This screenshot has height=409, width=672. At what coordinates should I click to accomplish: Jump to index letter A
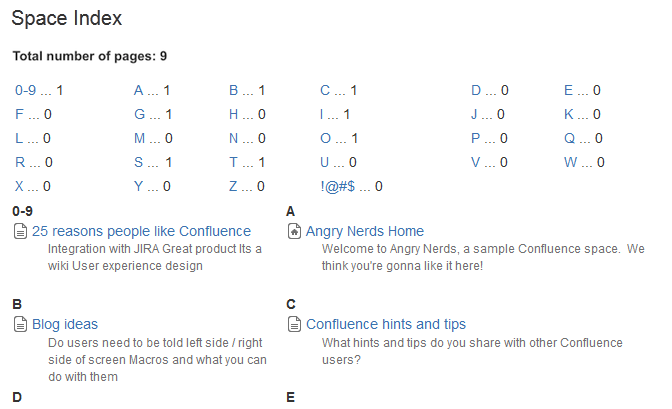139,90
